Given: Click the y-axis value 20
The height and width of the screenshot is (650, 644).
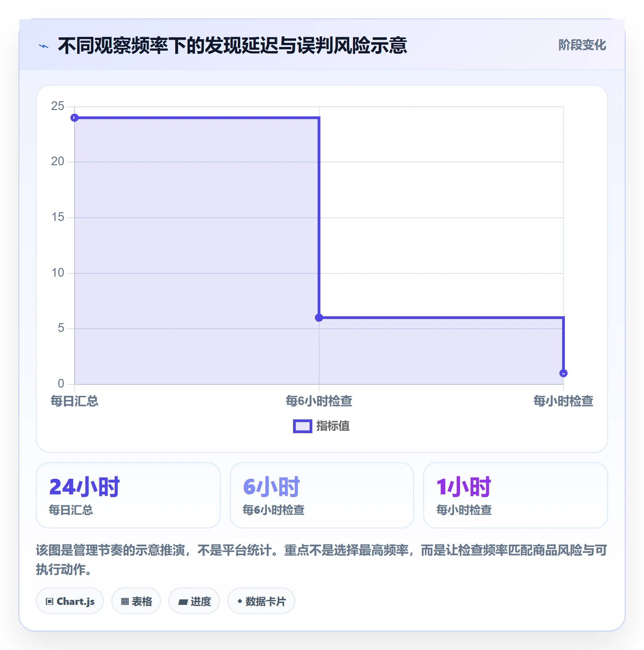Looking at the screenshot, I should [58, 162].
